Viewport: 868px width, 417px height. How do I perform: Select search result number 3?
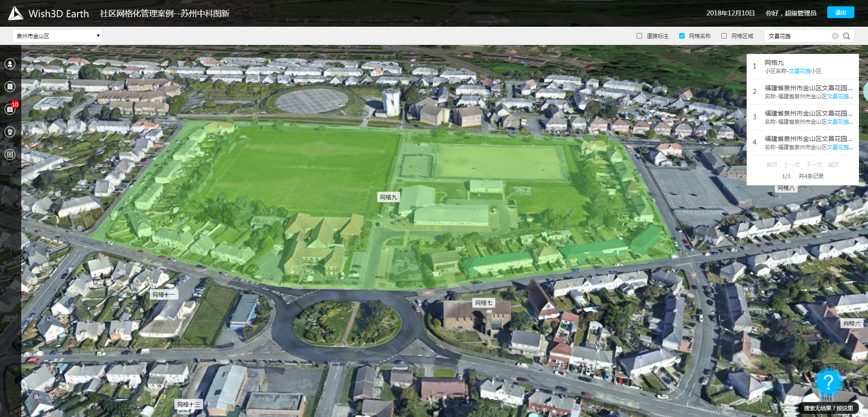coord(802,117)
